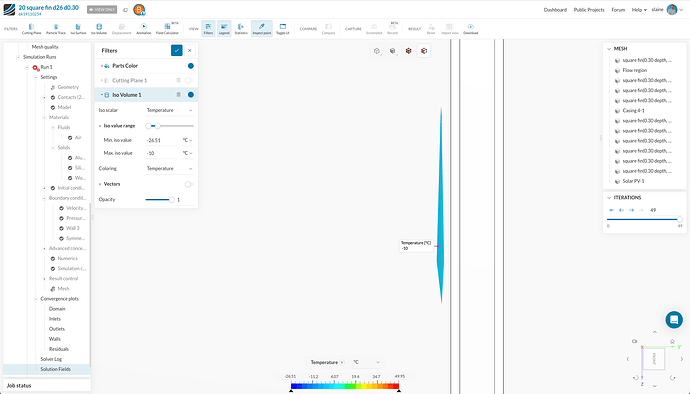The width and height of the screenshot is (690, 394).
Task: Toggle Parts Color visibility
Action: [x=191, y=66]
